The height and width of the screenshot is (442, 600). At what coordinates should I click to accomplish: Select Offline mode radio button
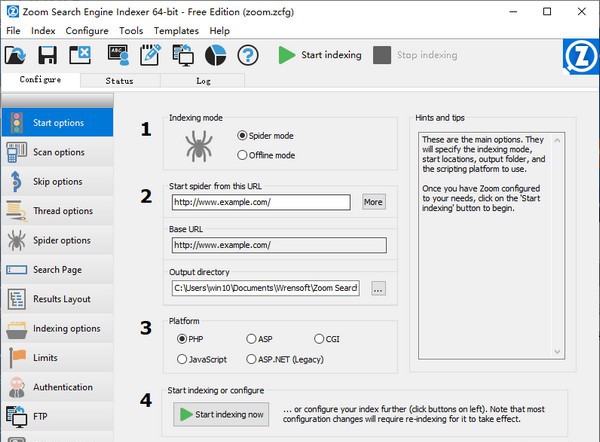tap(242, 155)
